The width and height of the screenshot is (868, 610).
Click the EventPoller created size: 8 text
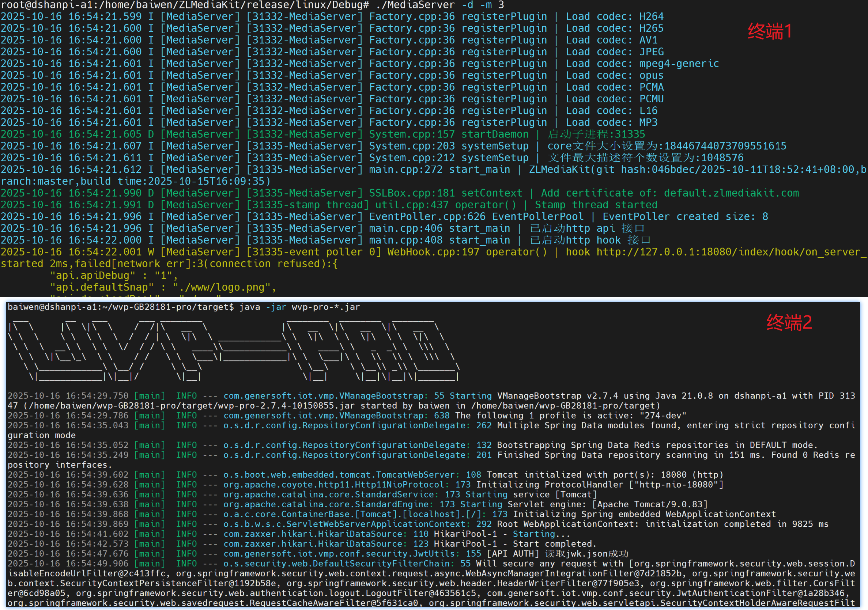coord(685,217)
